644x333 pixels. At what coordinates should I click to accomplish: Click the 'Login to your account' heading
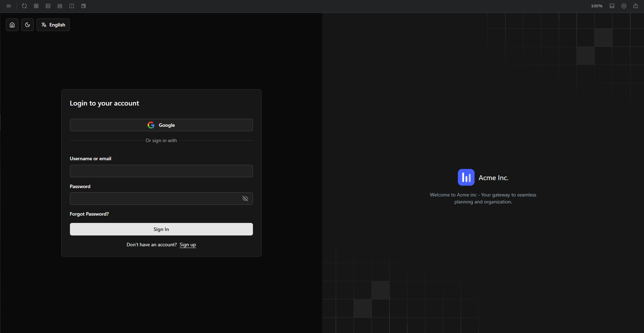pyautogui.click(x=104, y=103)
